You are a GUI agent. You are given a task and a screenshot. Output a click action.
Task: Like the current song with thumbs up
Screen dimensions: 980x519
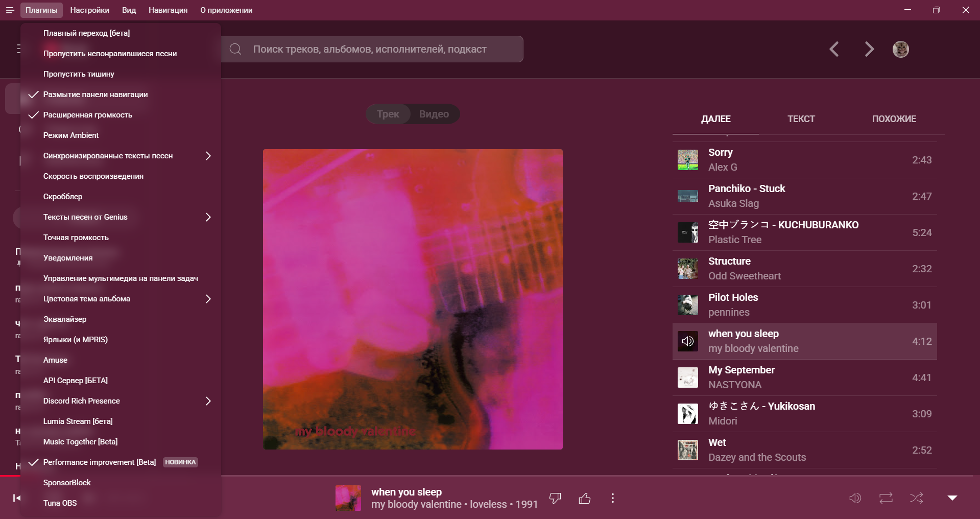[585, 498]
